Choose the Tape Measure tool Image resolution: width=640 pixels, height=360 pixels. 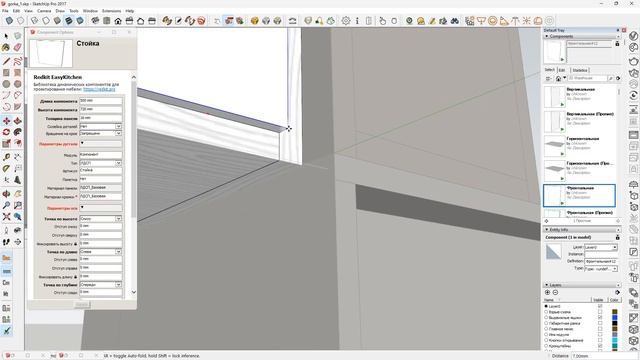pyautogui.click(x=6, y=157)
